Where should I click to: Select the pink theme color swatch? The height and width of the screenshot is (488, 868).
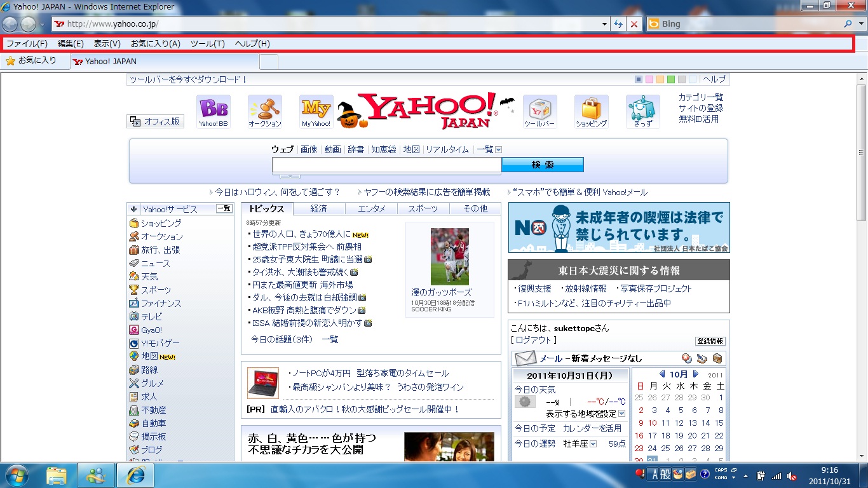(649, 79)
